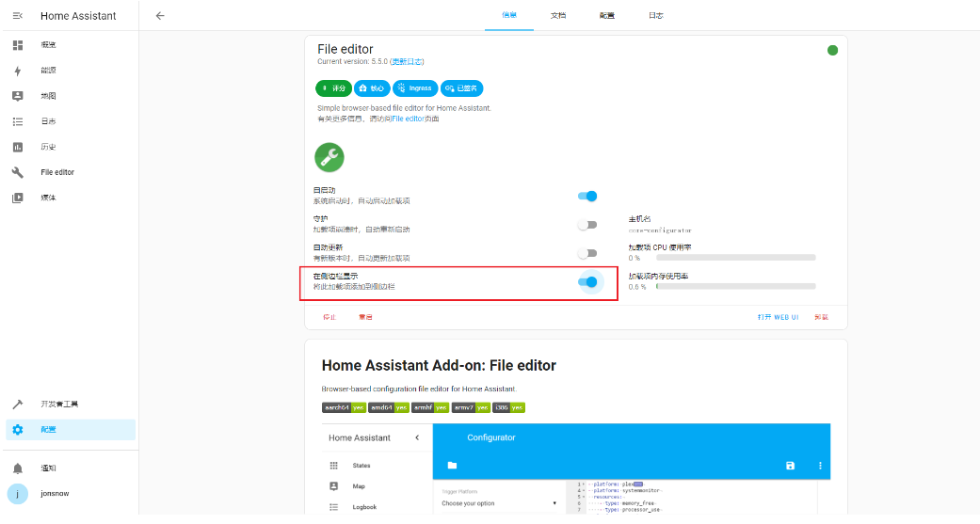980x524 pixels.
Task: Click the 核心 core chip
Action: [x=372, y=88]
